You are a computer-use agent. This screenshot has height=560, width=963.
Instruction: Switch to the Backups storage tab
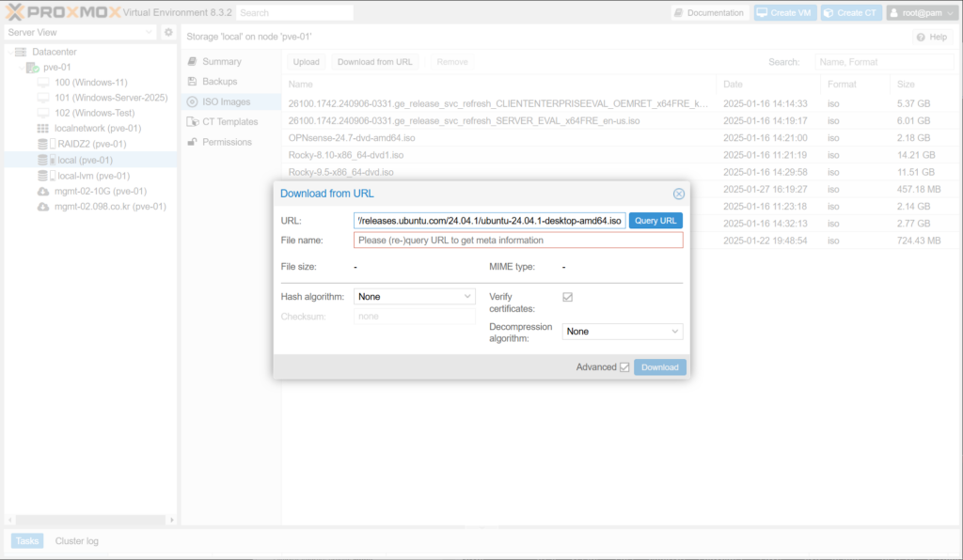tap(219, 82)
